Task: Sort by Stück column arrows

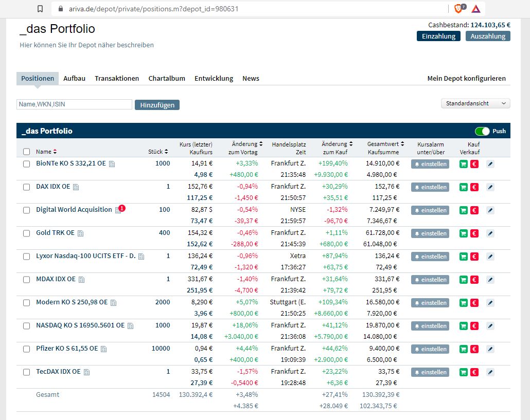Action: [x=166, y=152]
